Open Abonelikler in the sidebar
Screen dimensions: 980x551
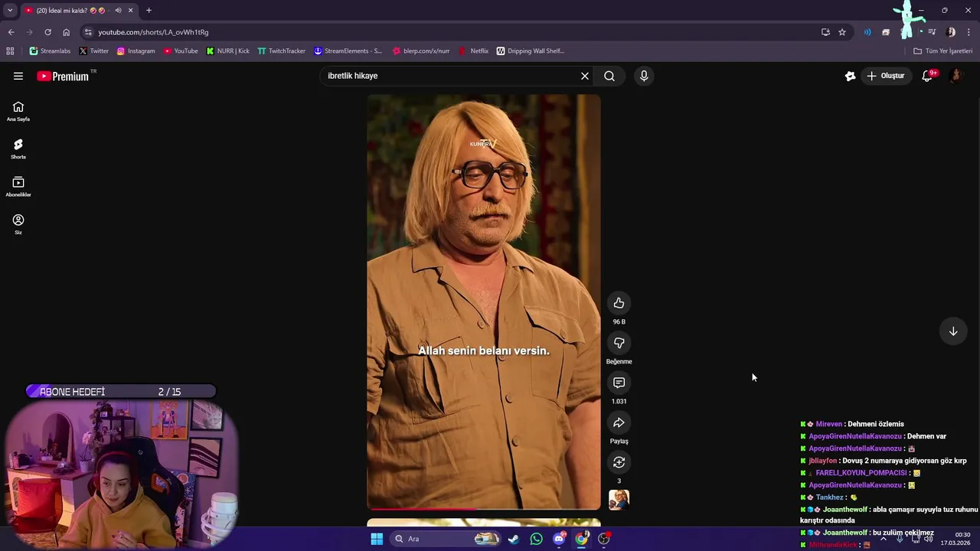[x=18, y=186]
